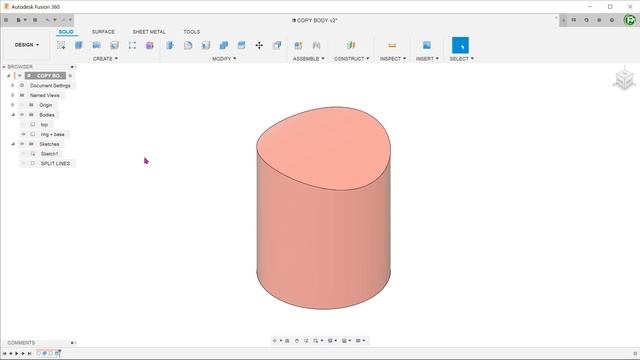Toggle visibility of SPLIT LINES sketch
This screenshot has height=360, width=640.
pyautogui.click(x=24, y=164)
